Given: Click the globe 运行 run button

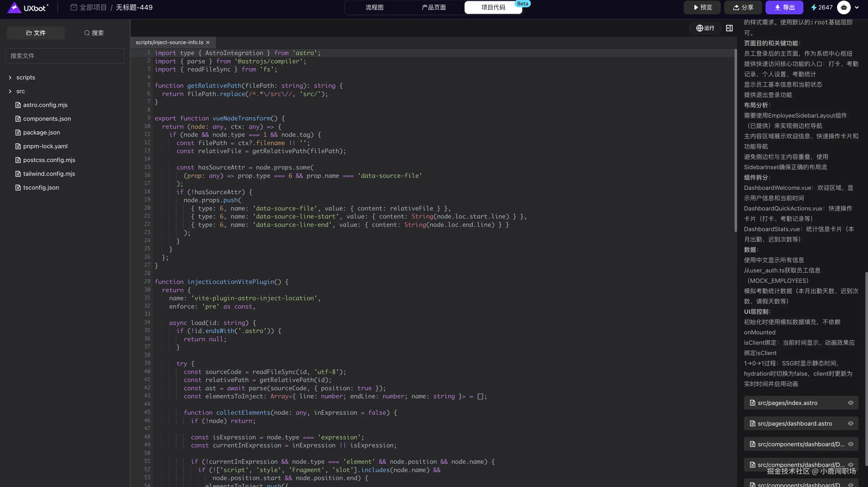Looking at the screenshot, I should pos(705,28).
